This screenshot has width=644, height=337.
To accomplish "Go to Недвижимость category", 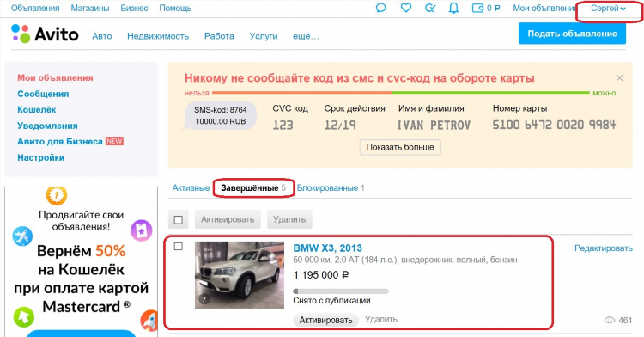I will pos(158,36).
